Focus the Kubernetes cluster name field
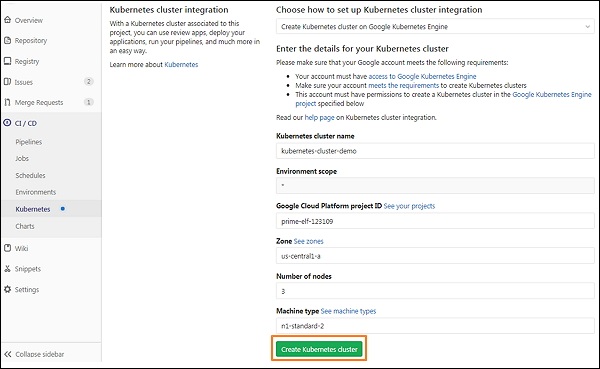Viewport: 600px width, 369px height. click(x=435, y=151)
